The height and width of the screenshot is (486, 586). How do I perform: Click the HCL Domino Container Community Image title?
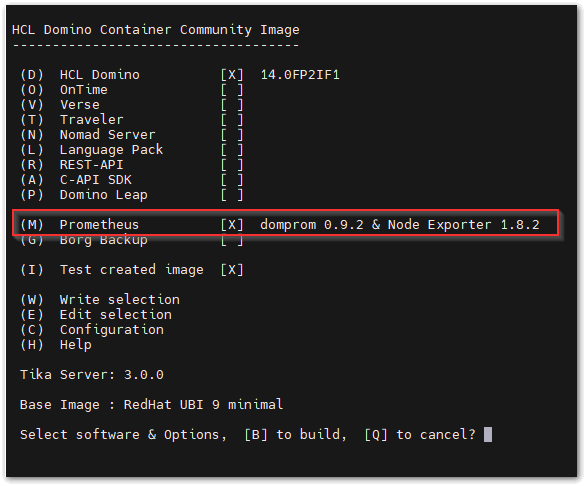(156, 30)
